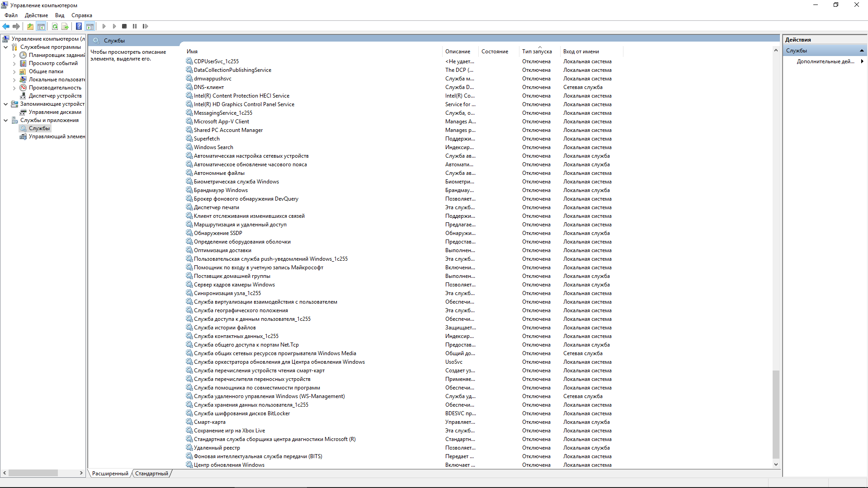
Task: Select the WMI Control icon in tree
Action: pos(23,136)
